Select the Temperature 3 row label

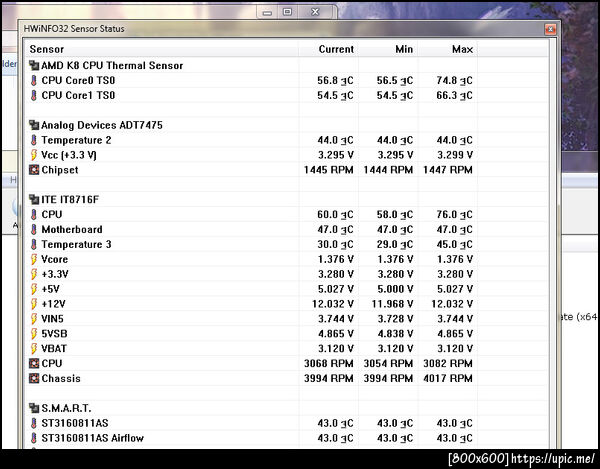(76, 244)
